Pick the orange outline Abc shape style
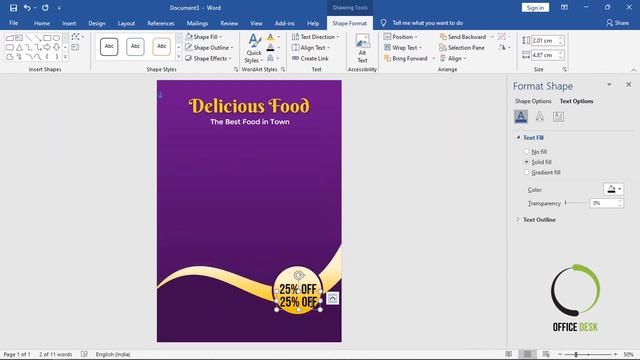Image resolution: width=640 pixels, height=360 pixels. (162, 47)
